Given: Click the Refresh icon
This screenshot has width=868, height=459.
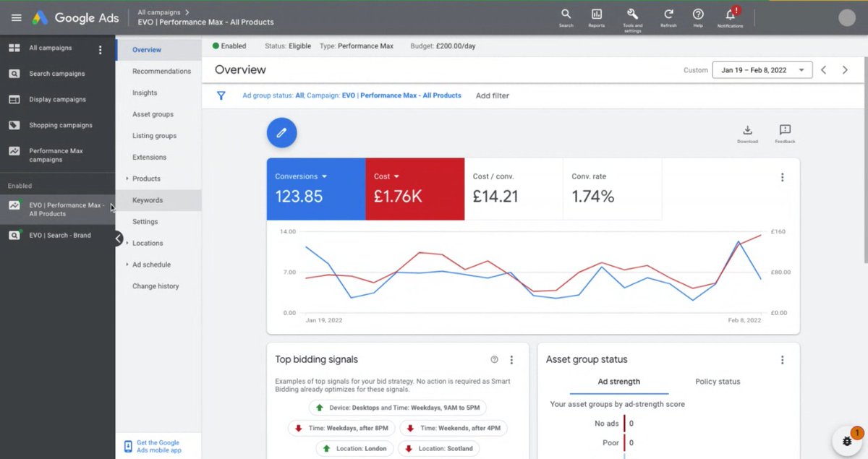Looking at the screenshot, I should pos(668,14).
